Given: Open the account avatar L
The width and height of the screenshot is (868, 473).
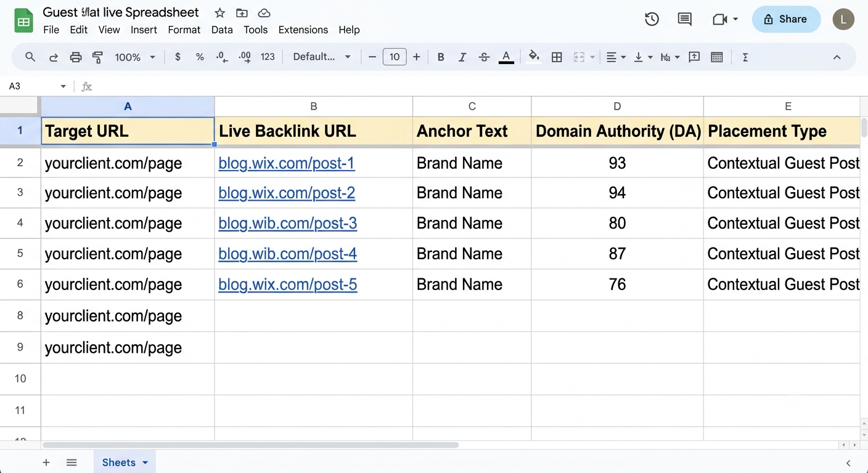Looking at the screenshot, I should (x=843, y=19).
